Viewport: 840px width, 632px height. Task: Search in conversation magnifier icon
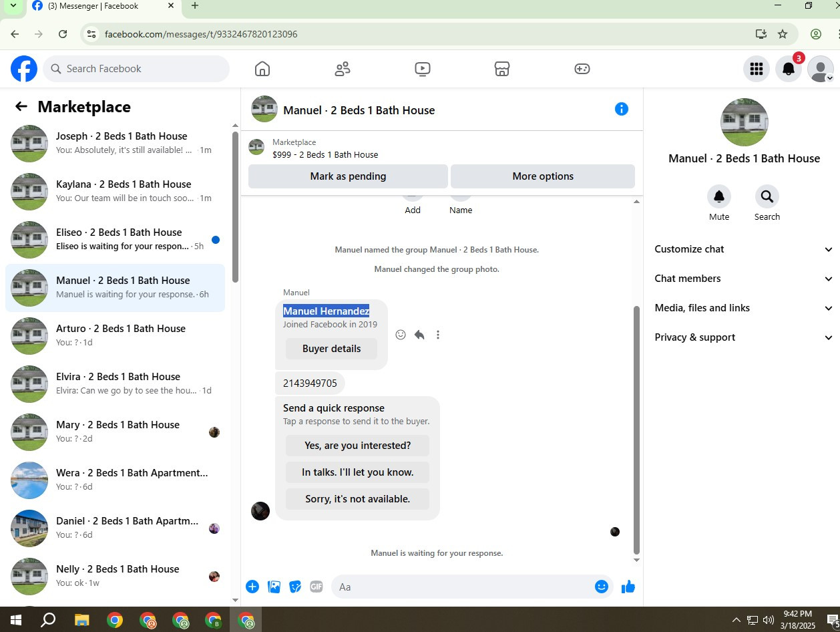(x=767, y=196)
